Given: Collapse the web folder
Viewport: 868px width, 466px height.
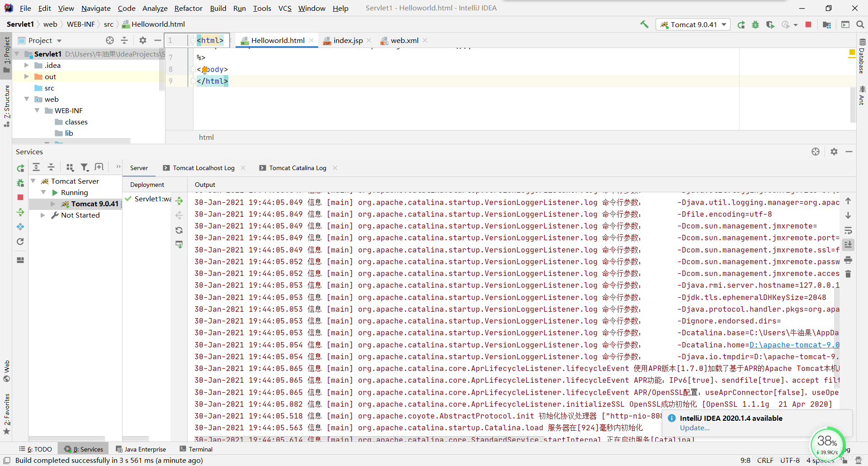Looking at the screenshot, I should tap(27, 99).
